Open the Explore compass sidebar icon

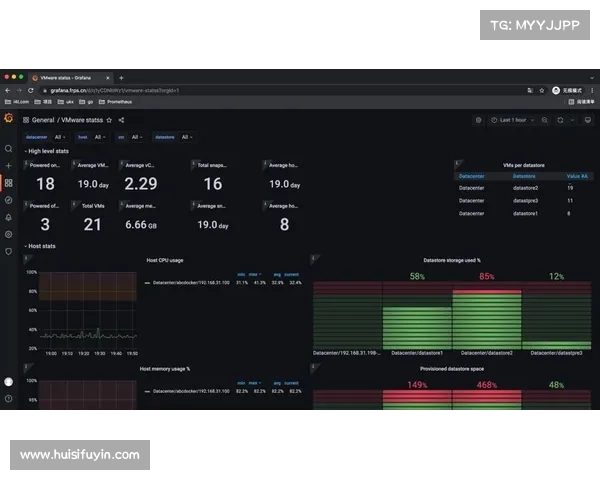[8, 200]
